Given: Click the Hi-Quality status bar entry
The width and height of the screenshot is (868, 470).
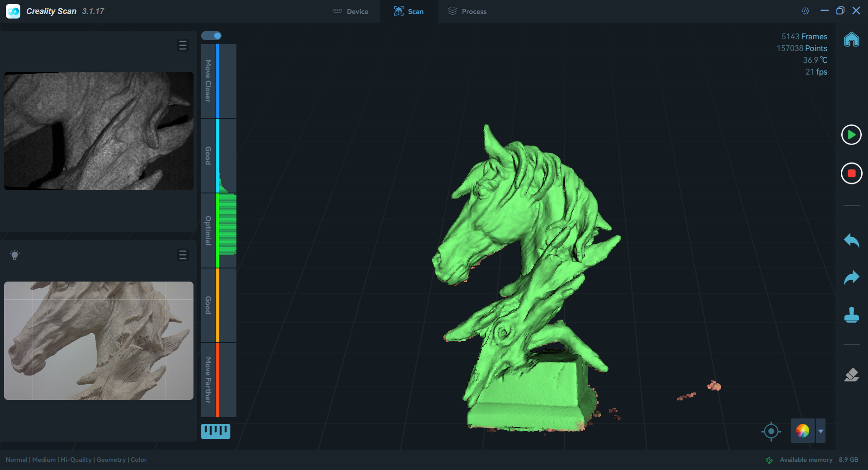Looking at the screenshot, I should click(x=76, y=460).
